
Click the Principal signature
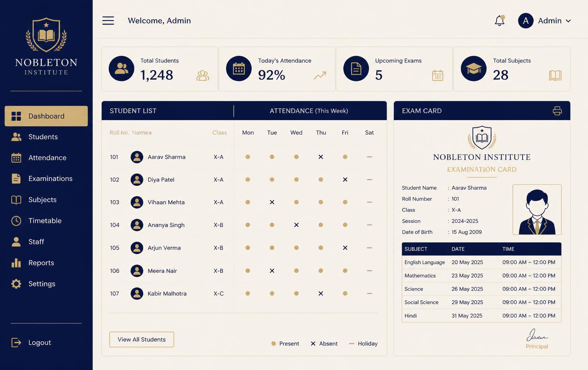coord(537,335)
